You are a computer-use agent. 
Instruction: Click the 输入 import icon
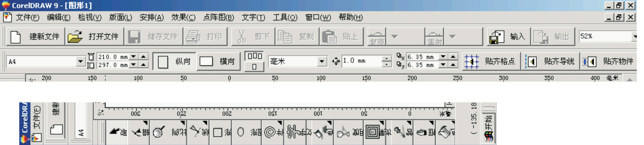[x=497, y=37]
